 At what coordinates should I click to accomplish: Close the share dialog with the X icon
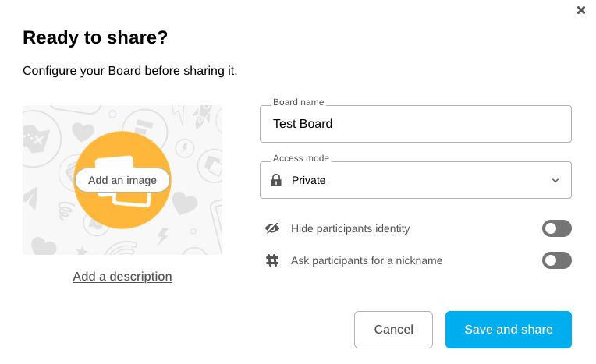[581, 10]
